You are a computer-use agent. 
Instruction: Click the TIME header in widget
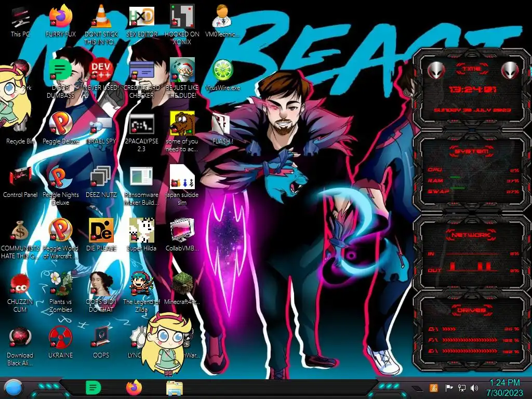[x=472, y=69]
